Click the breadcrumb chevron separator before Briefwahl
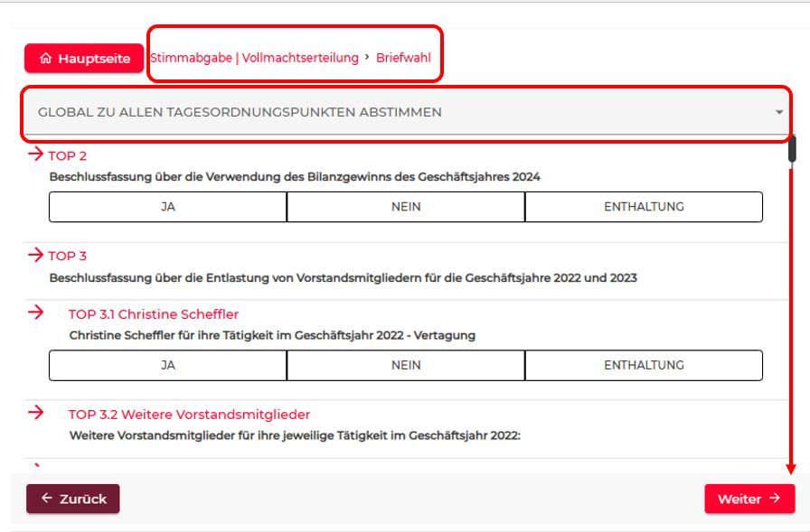 [x=367, y=56]
